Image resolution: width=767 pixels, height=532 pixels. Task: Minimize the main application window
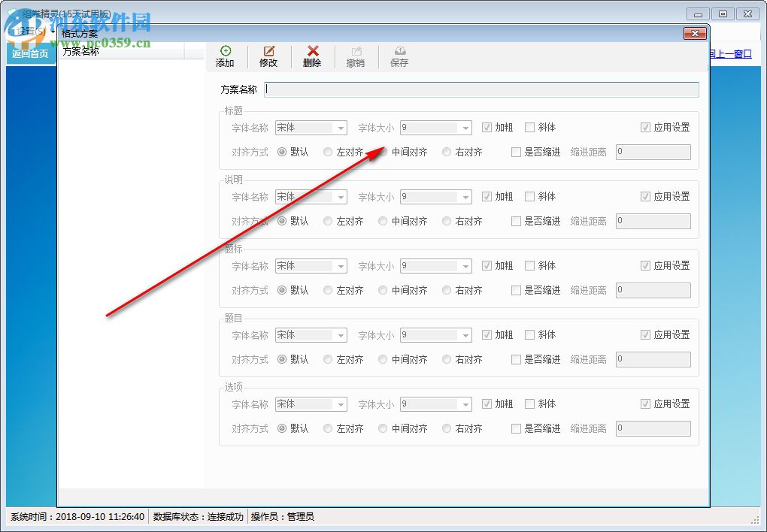[x=698, y=14]
